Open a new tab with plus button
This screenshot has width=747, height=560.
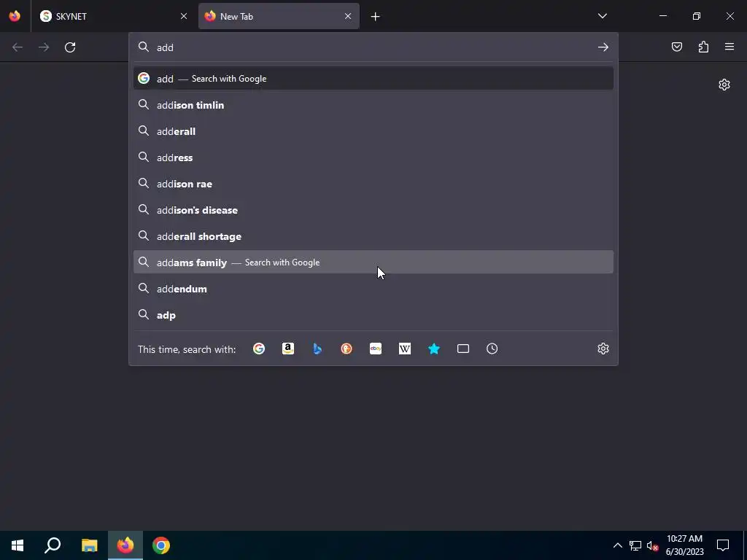(376, 17)
